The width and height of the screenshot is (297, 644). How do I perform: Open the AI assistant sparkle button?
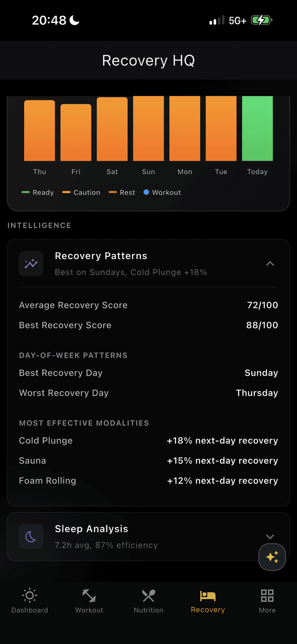[x=272, y=557]
